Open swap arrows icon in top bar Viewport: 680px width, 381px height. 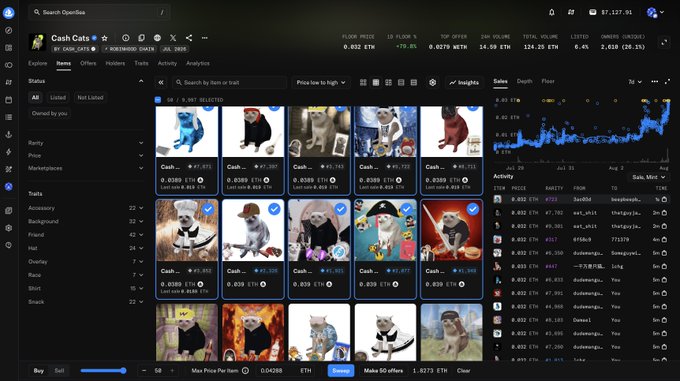[x=571, y=12]
